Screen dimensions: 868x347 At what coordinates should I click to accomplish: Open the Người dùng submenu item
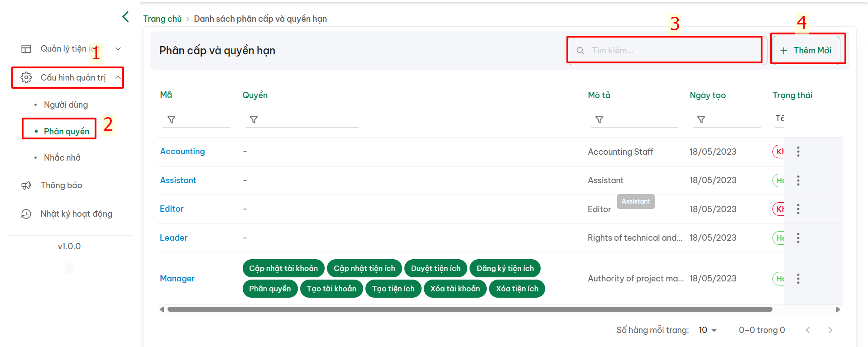pyautogui.click(x=66, y=105)
